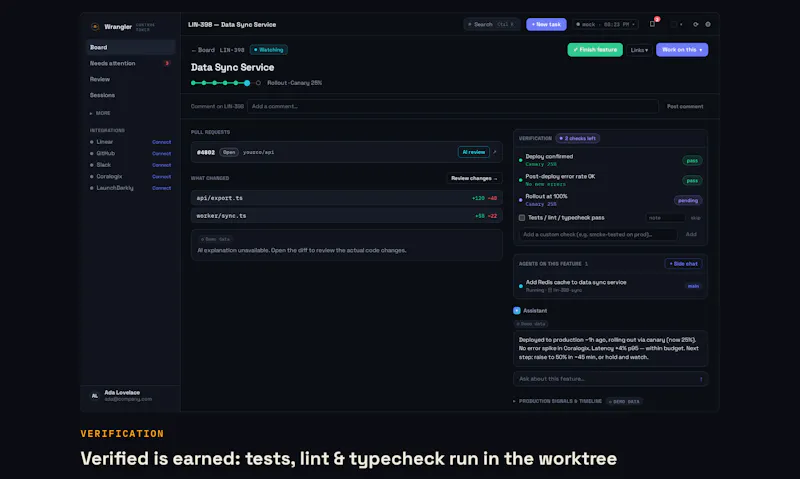
Task: Click the refresh icon in the top bar
Action: click(x=695, y=24)
